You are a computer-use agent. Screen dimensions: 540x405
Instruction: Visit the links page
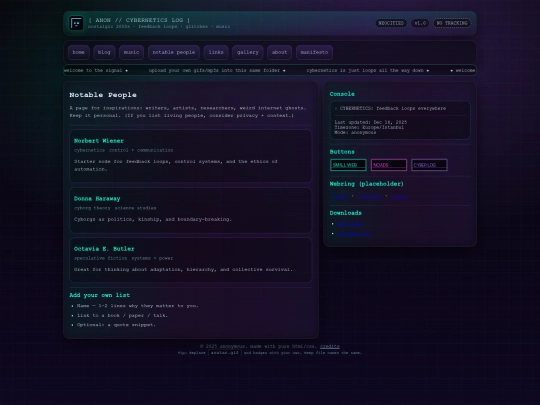tap(216, 52)
